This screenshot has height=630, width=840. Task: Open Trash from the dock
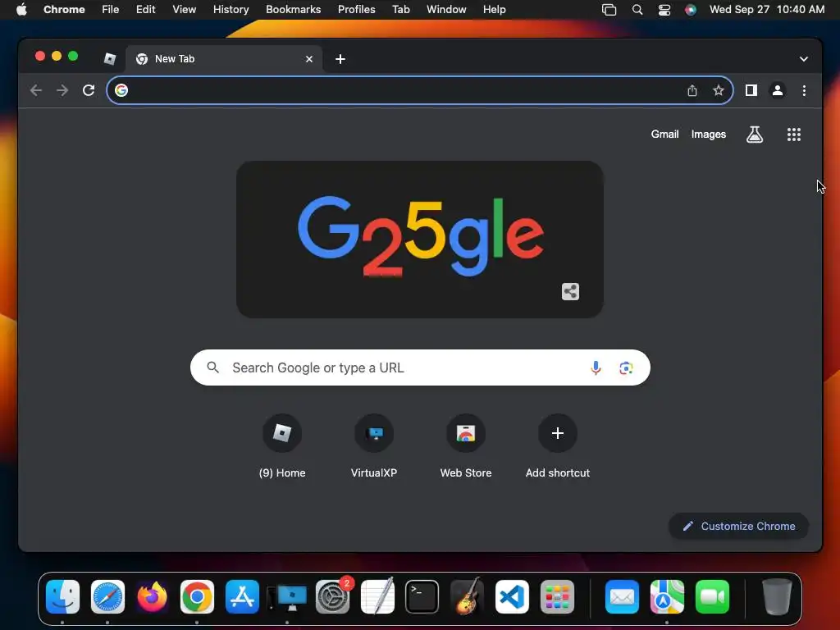(777, 597)
